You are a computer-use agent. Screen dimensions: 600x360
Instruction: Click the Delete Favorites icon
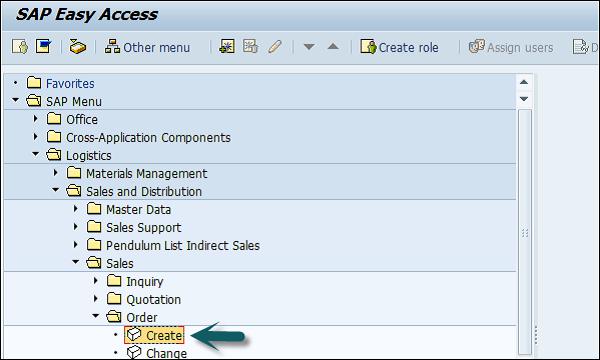(251, 47)
